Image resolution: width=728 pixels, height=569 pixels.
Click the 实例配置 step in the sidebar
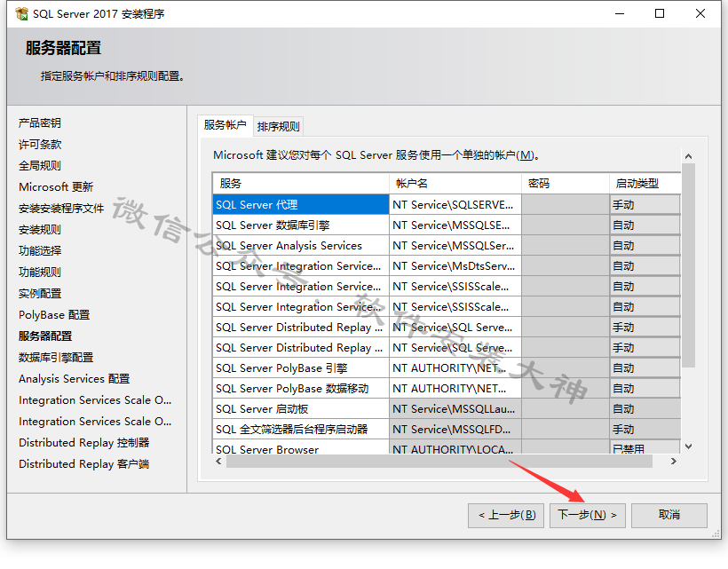[40, 294]
